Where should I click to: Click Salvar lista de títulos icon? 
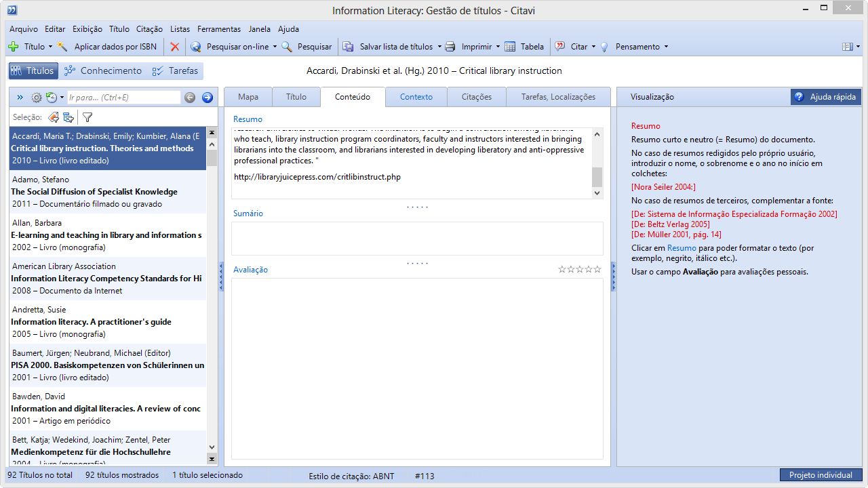pos(349,47)
